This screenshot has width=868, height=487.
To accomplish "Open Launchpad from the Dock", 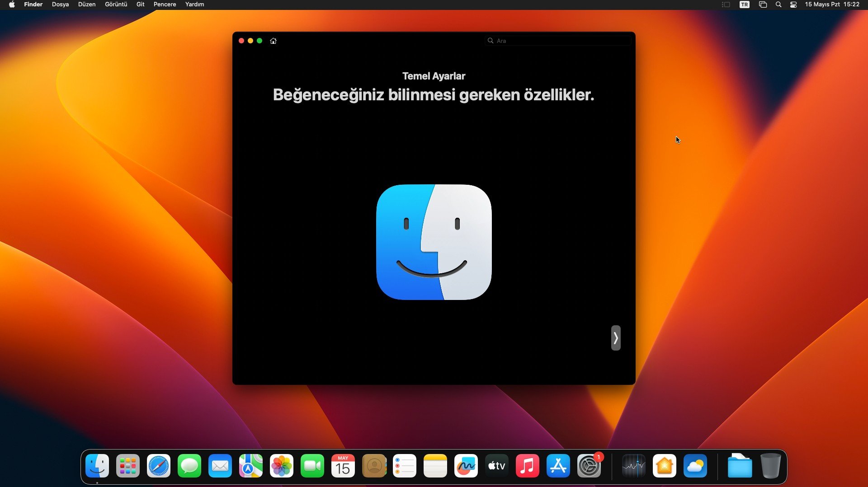I will coord(128,466).
